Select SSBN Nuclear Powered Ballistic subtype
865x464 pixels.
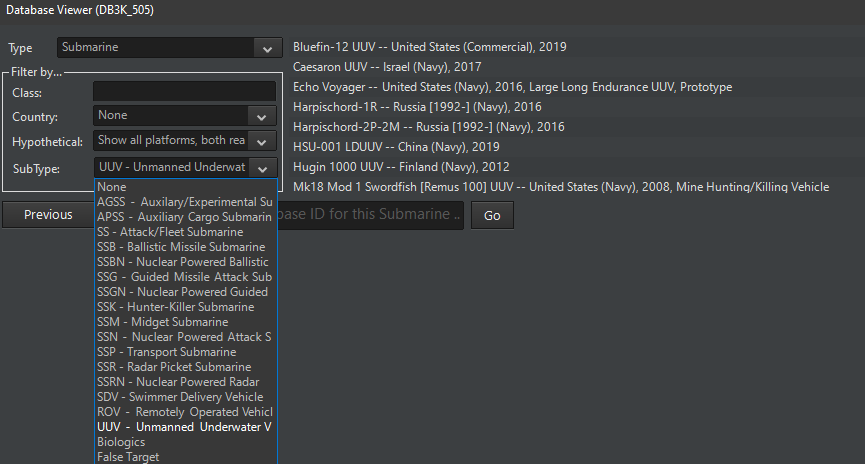coord(185,262)
